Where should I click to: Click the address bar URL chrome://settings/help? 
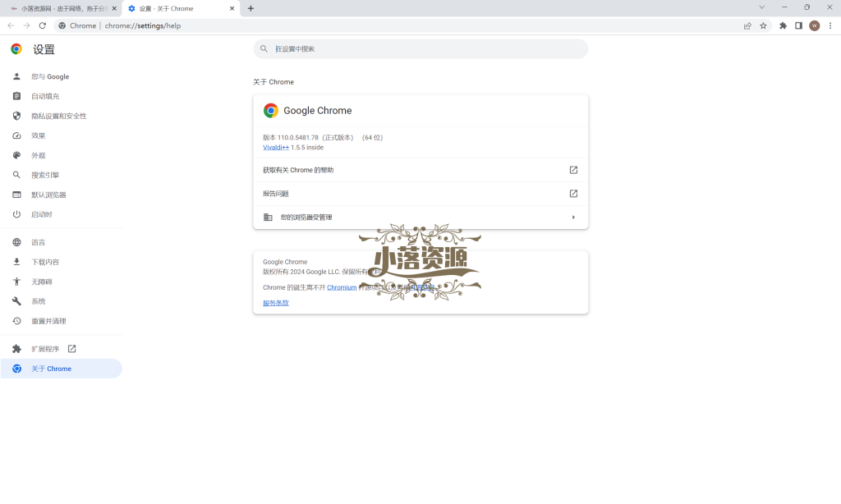[x=143, y=25]
